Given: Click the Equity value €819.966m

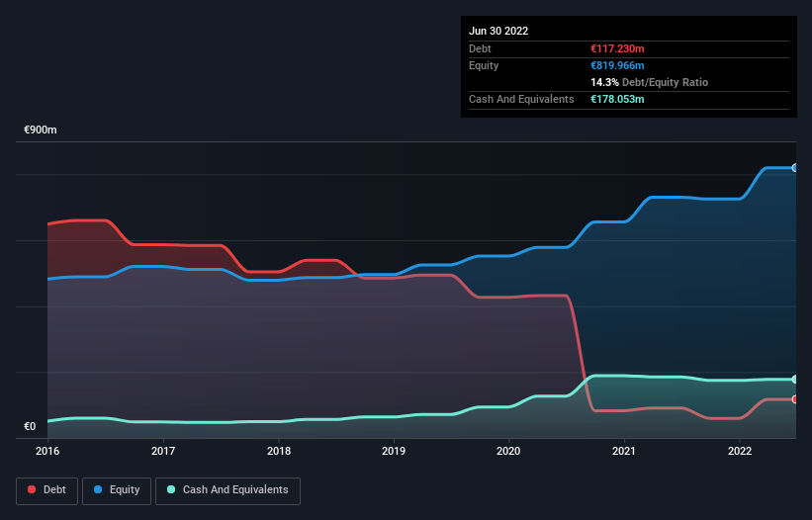Looking at the screenshot, I should 617,65.
